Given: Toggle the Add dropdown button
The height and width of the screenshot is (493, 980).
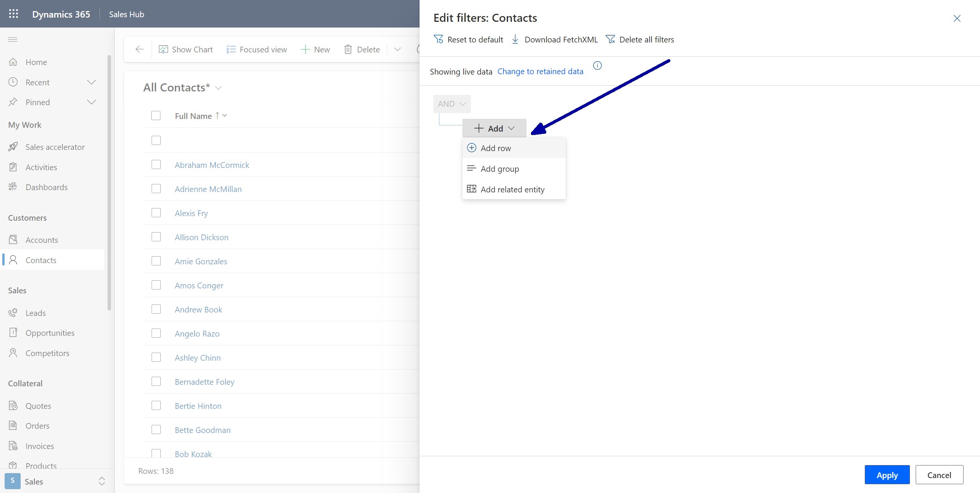Looking at the screenshot, I should pyautogui.click(x=494, y=128).
